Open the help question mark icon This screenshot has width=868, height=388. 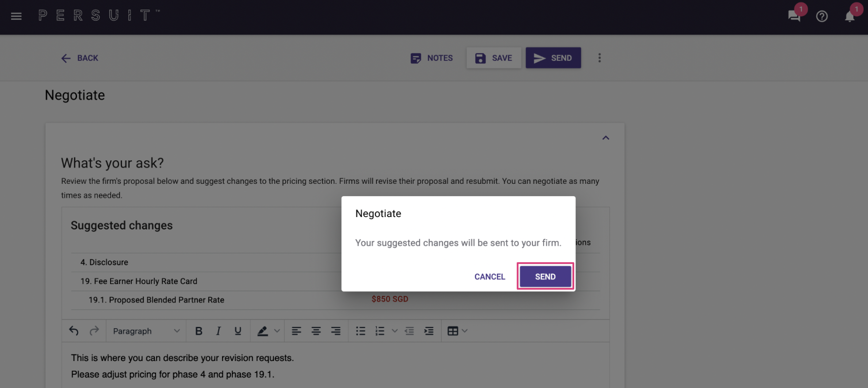coord(822,16)
